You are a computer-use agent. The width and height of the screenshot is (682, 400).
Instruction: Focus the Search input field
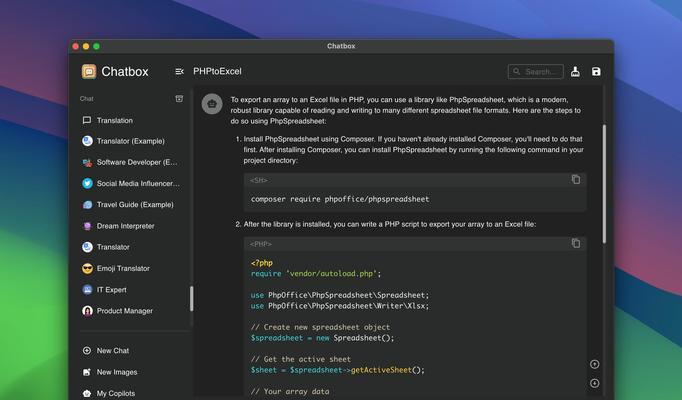[540, 72]
